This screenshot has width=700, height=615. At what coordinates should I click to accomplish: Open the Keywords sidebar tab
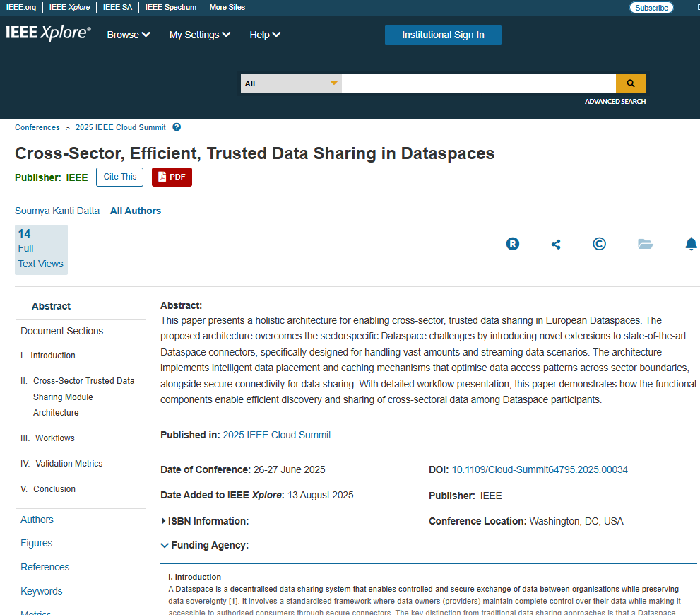(x=42, y=592)
